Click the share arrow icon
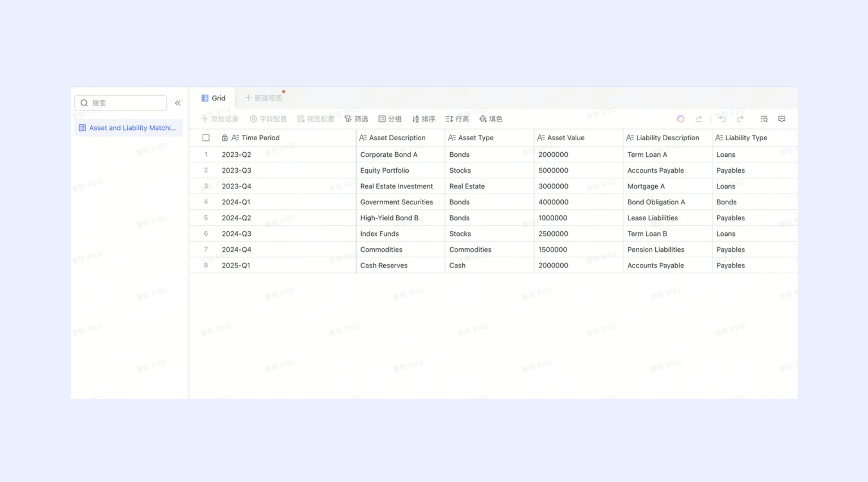868x482 pixels. point(699,119)
